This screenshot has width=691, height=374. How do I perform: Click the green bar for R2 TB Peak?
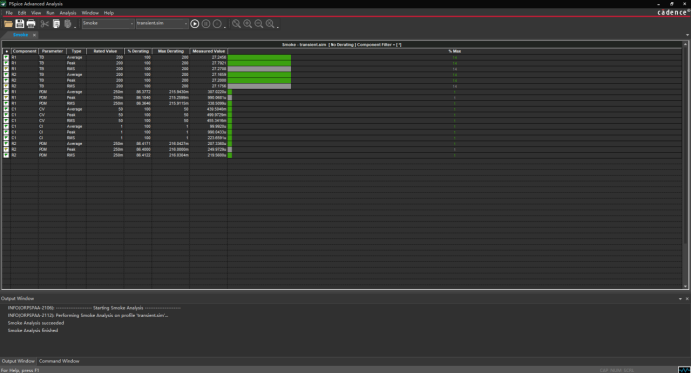(259, 80)
